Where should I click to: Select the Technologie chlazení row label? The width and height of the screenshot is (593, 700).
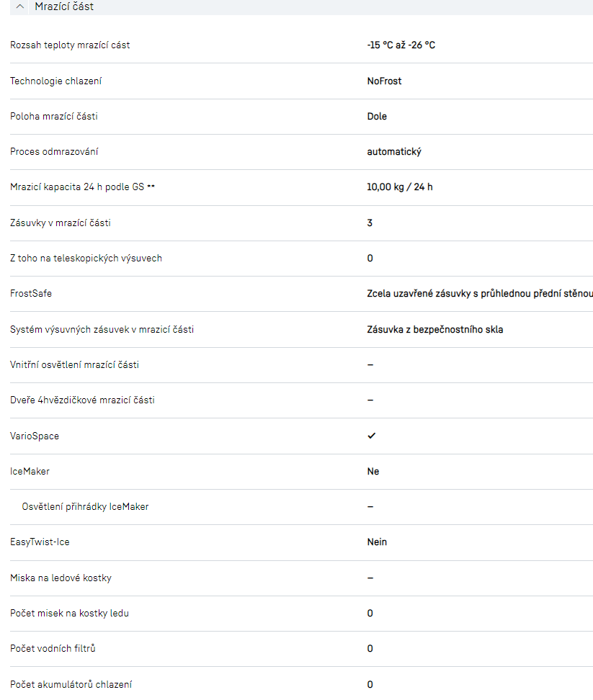pos(55,81)
